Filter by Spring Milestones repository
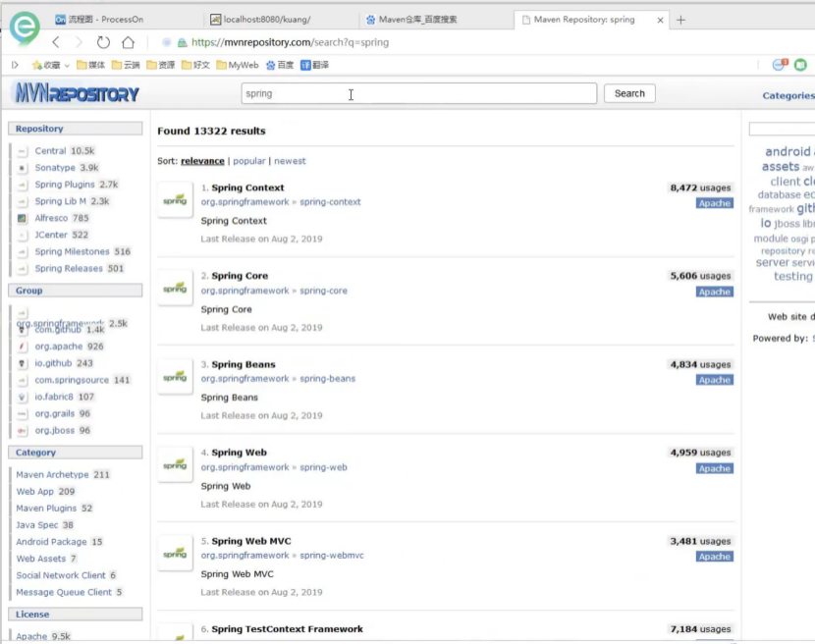The width and height of the screenshot is (815, 644). pos(74,251)
